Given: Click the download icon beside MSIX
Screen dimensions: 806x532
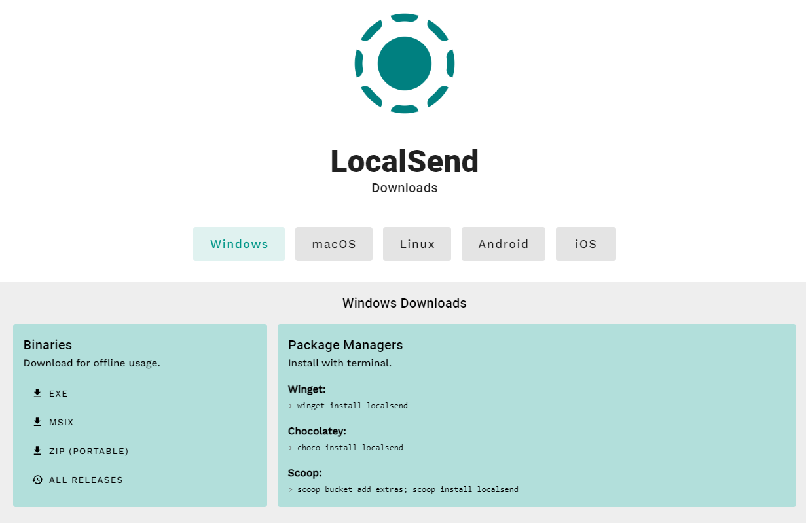Looking at the screenshot, I should [x=37, y=422].
